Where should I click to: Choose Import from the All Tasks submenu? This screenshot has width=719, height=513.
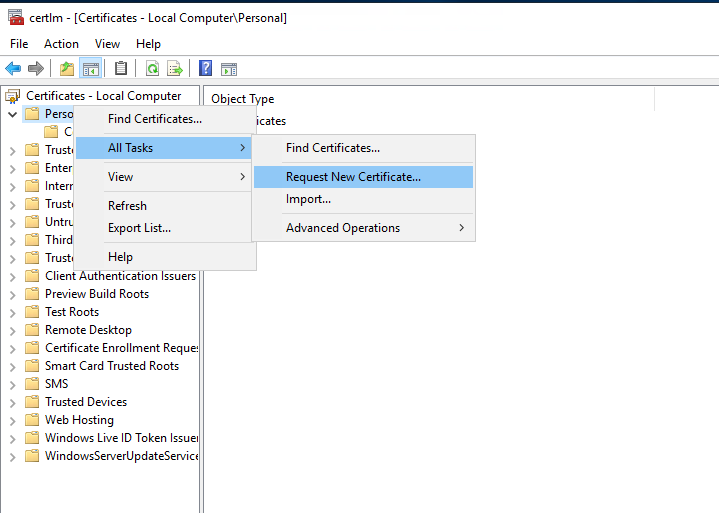point(308,199)
